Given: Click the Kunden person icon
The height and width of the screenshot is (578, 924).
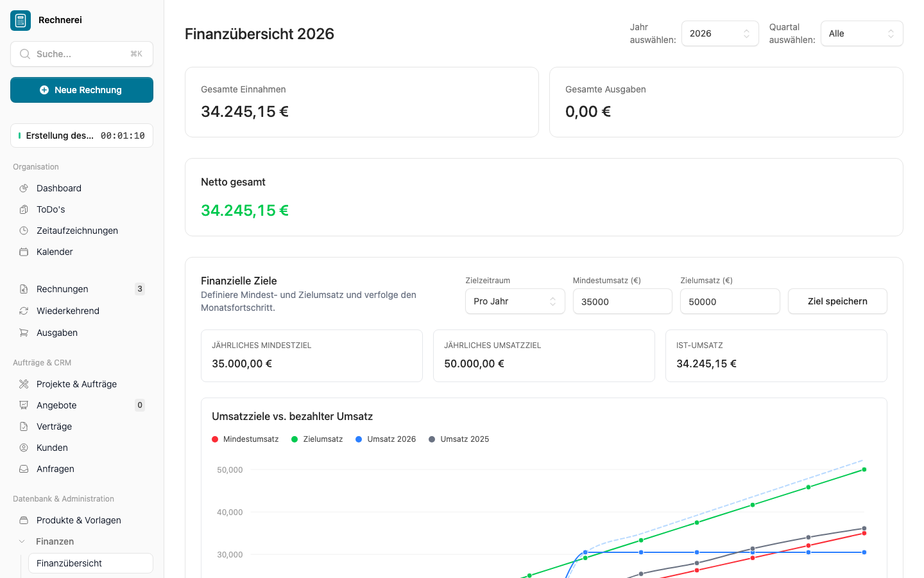Looking at the screenshot, I should (24, 448).
